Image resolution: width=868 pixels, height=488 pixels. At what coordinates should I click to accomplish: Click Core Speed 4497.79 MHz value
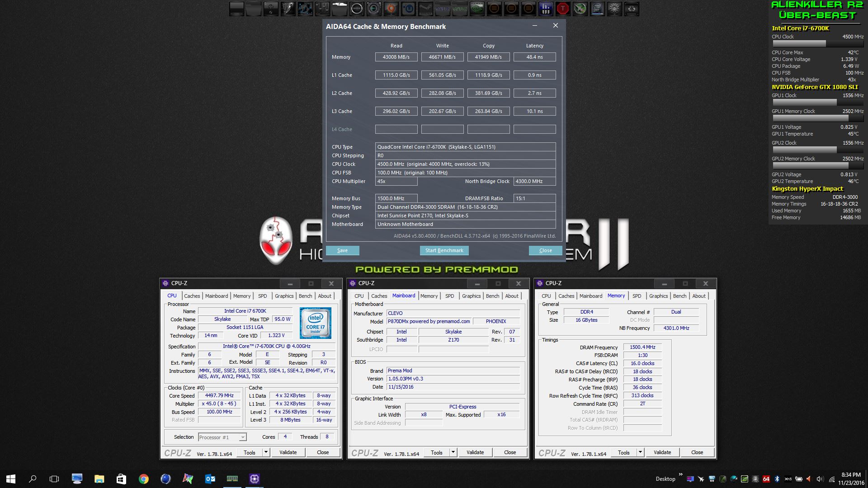[x=219, y=395]
